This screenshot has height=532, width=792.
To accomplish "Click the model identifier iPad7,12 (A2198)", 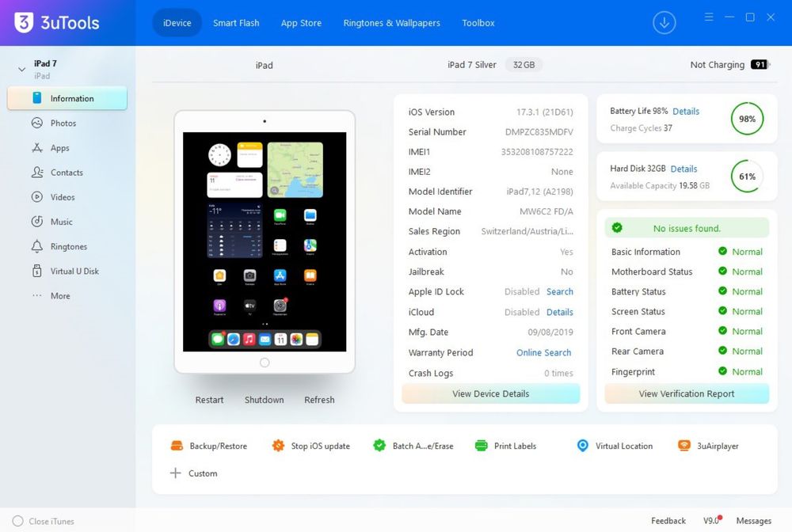I will [540, 192].
